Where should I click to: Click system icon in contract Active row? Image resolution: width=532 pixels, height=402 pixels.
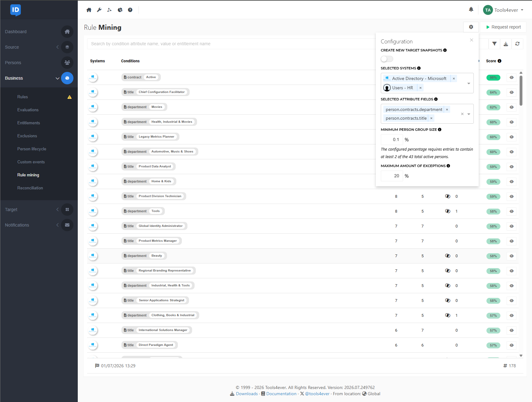93,77
